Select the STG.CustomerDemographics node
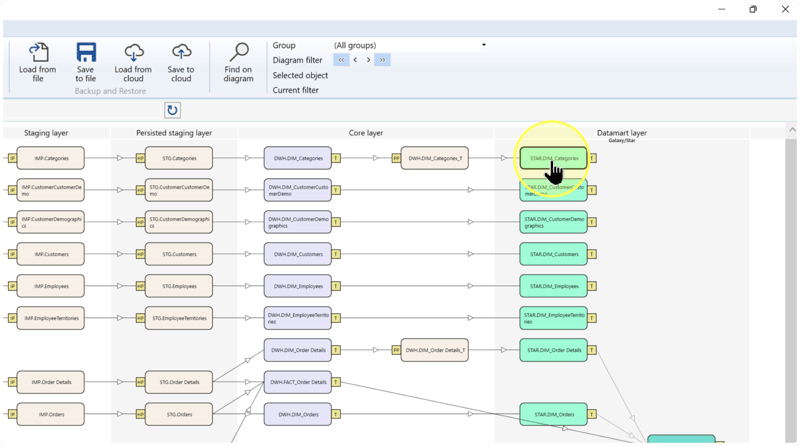800x446 pixels. pyautogui.click(x=179, y=222)
